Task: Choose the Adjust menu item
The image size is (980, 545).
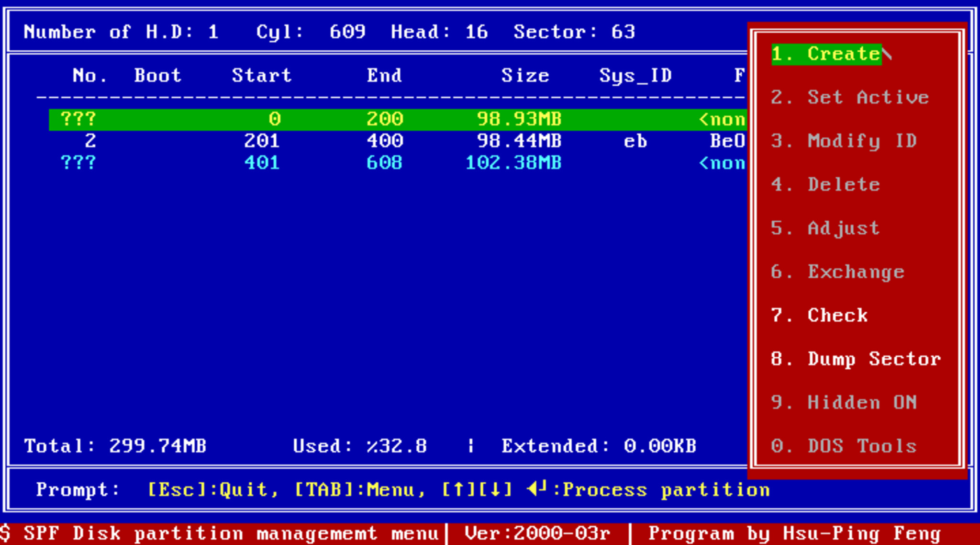Action: 825,228
